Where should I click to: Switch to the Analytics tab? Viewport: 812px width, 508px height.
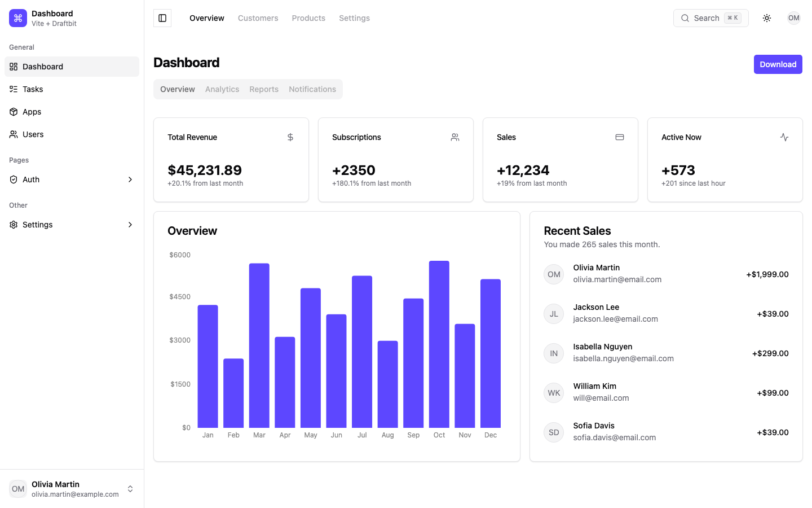222,89
